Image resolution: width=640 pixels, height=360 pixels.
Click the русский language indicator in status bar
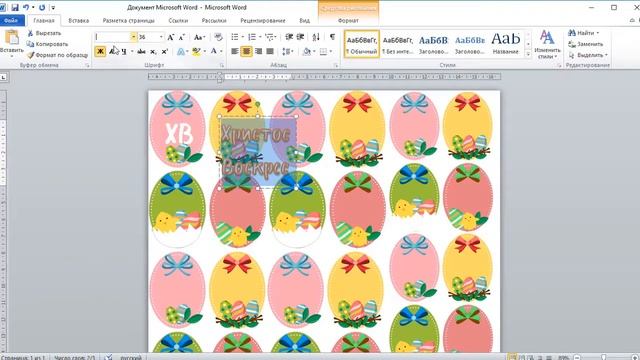(x=131, y=357)
